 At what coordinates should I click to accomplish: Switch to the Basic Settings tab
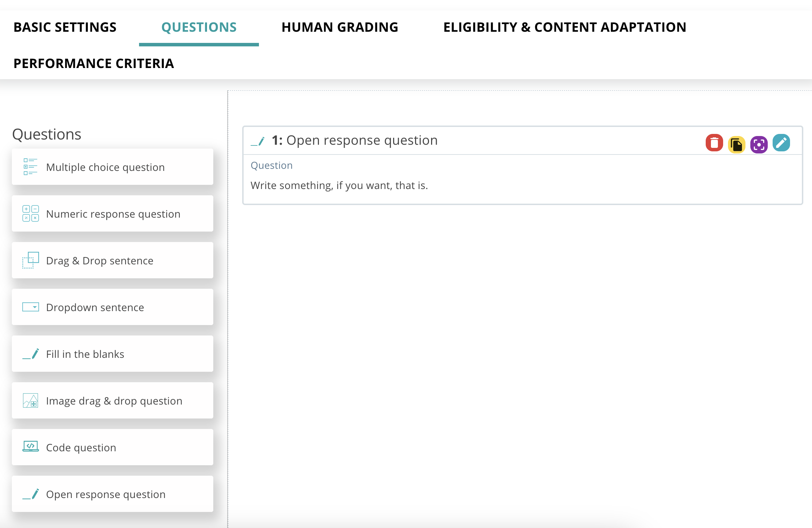(x=65, y=27)
